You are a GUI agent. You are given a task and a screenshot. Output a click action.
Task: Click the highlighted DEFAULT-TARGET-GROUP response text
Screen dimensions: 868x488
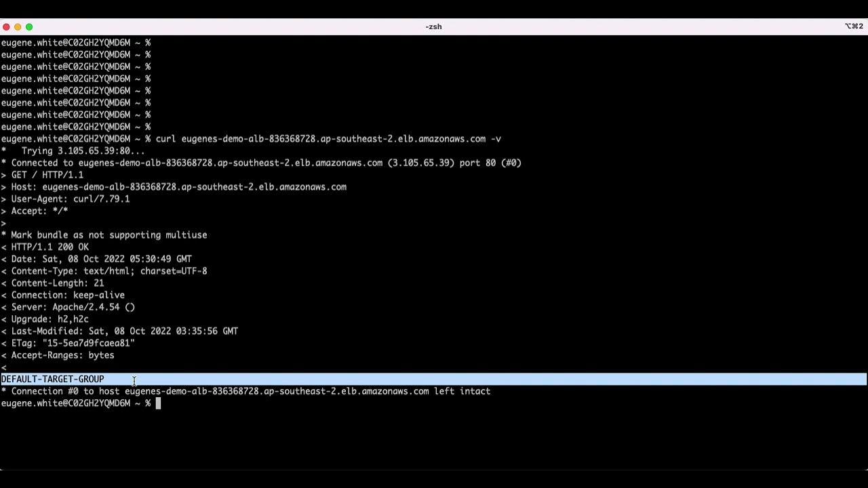[x=53, y=380]
